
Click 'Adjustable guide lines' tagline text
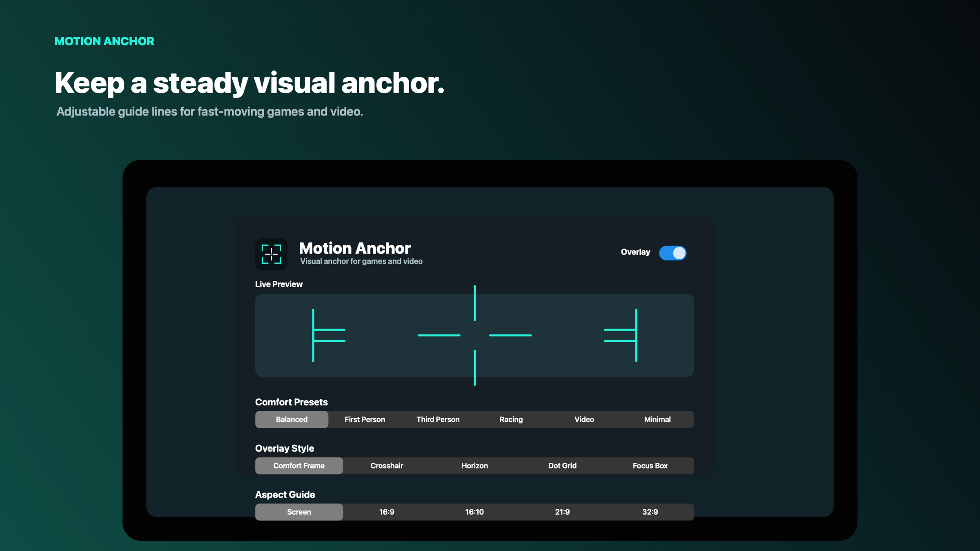(209, 111)
